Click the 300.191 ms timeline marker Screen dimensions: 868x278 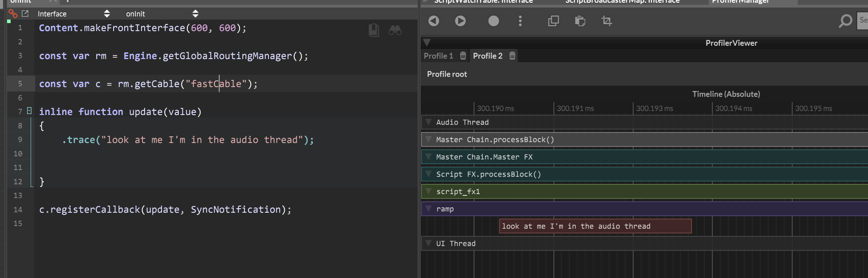pyautogui.click(x=575, y=108)
